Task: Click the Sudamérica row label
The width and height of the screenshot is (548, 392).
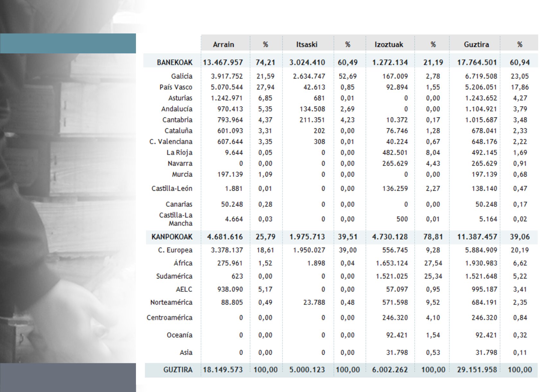Action: click(x=174, y=276)
